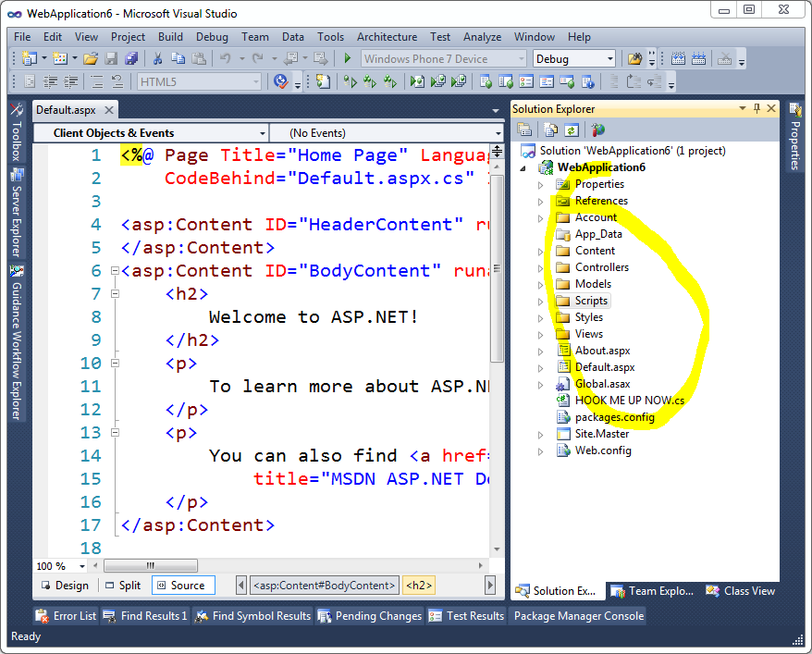The height and width of the screenshot is (654, 812).
Task: Open the Guidance Workflow Explorer side panel
Action: pos(17,342)
